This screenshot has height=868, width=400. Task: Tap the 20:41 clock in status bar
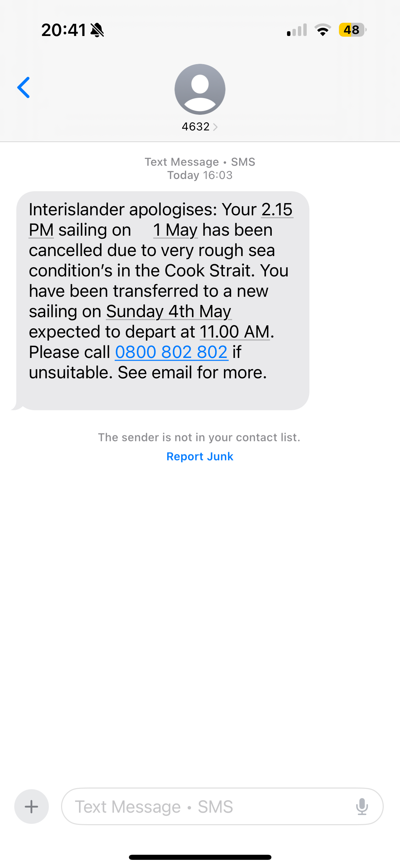pos(63,30)
